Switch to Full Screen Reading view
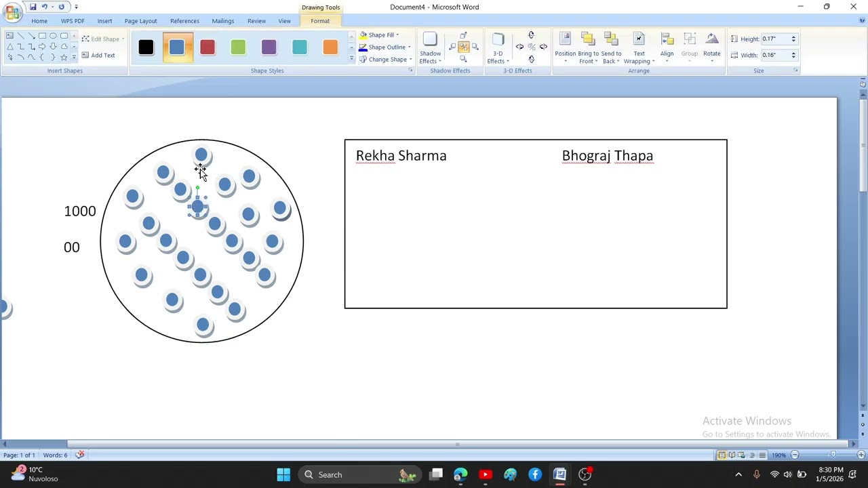 [732, 455]
